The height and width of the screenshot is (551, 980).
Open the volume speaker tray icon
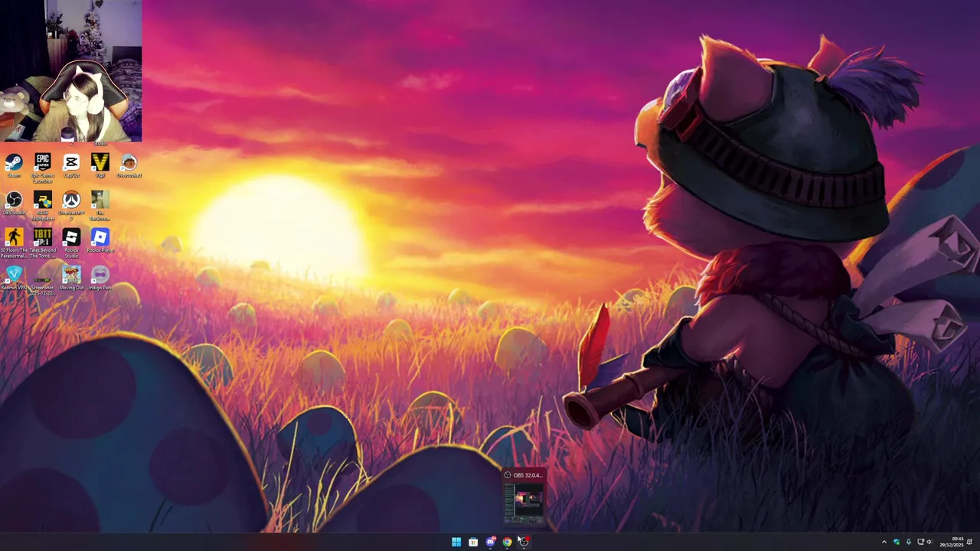(x=929, y=542)
